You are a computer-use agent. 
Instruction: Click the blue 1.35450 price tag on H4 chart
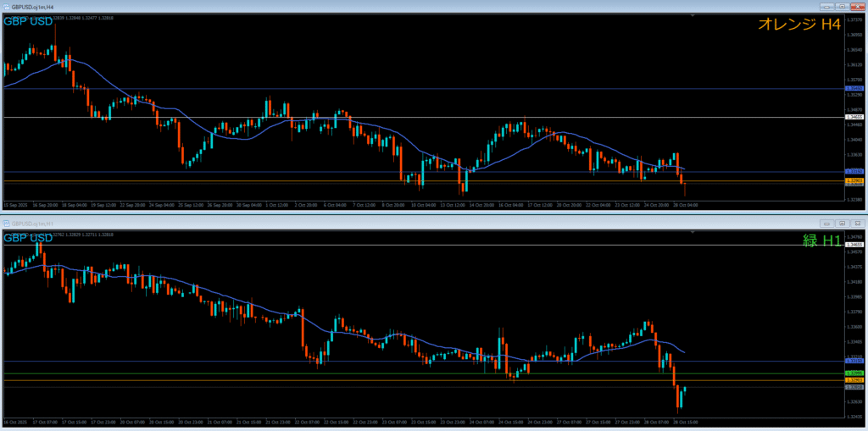pyautogui.click(x=854, y=88)
